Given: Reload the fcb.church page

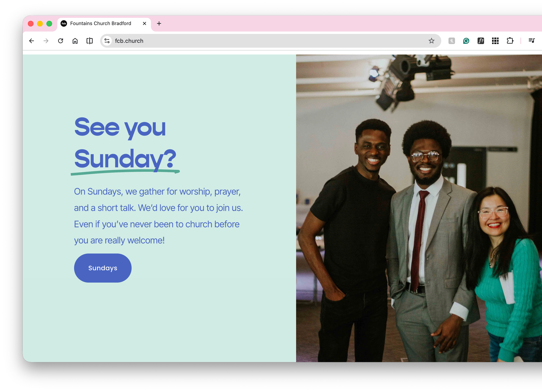Looking at the screenshot, I should (x=60, y=41).
